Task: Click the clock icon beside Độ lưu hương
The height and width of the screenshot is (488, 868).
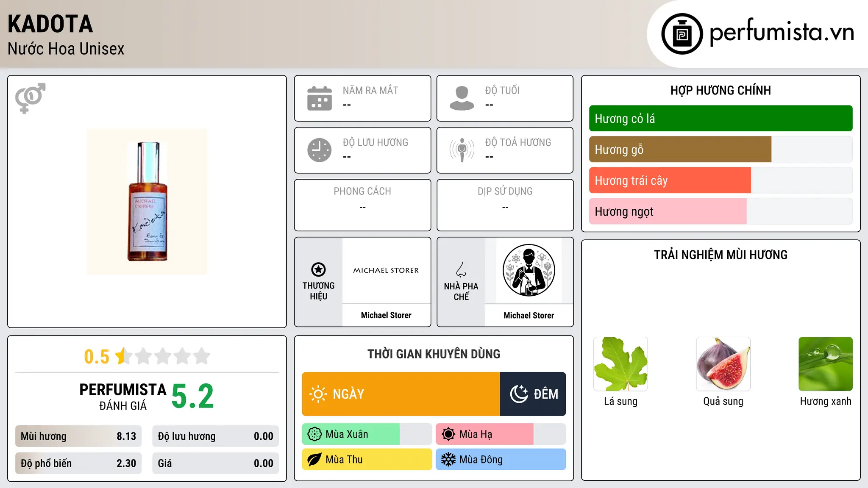Action: point(320,150)
